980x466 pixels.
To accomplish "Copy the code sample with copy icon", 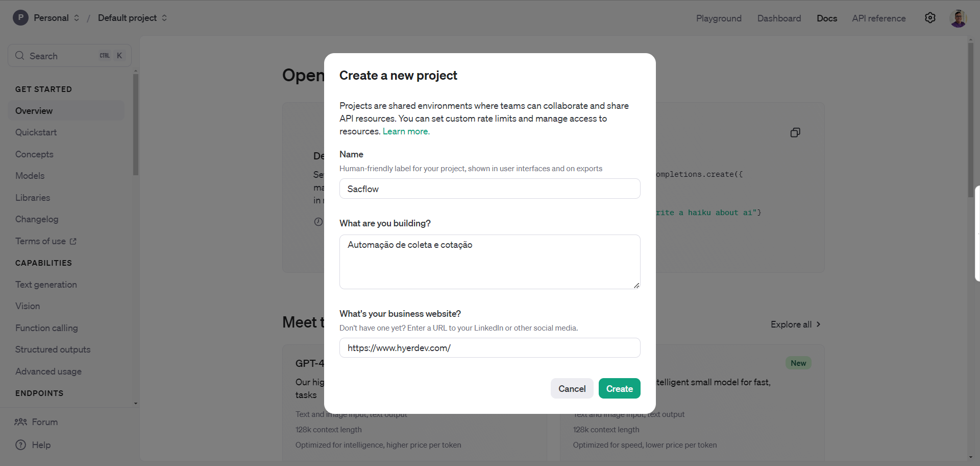I will tap(795, 133).
